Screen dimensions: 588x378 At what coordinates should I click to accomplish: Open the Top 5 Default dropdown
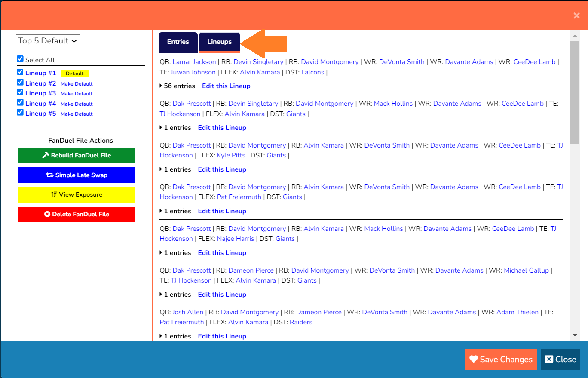tap(48, 40)
